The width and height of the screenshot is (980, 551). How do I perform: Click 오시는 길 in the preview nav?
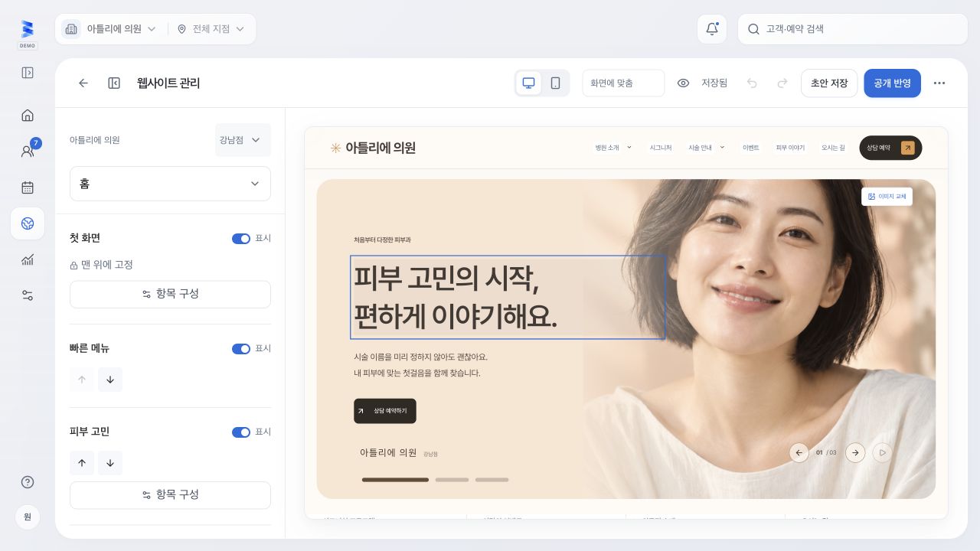(x=833, y=148)
